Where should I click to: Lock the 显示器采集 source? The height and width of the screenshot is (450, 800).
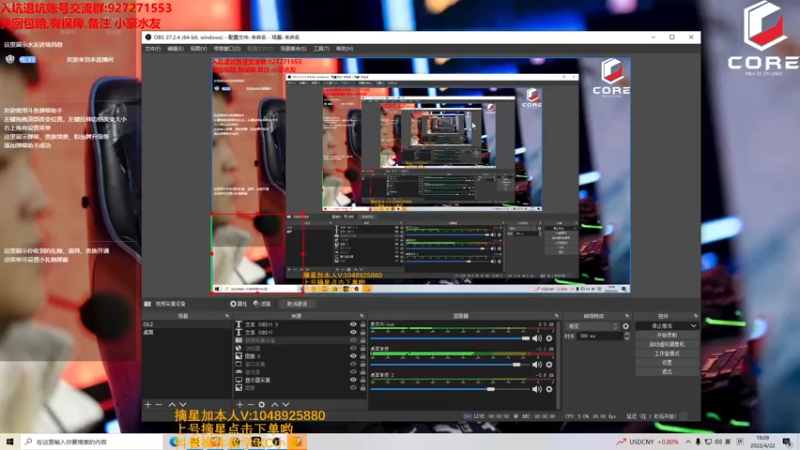(363, 380)
